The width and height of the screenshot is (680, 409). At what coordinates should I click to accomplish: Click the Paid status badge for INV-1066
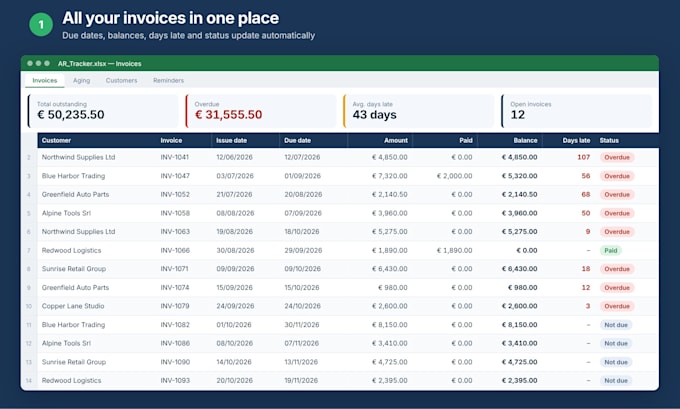coord(611,250)
